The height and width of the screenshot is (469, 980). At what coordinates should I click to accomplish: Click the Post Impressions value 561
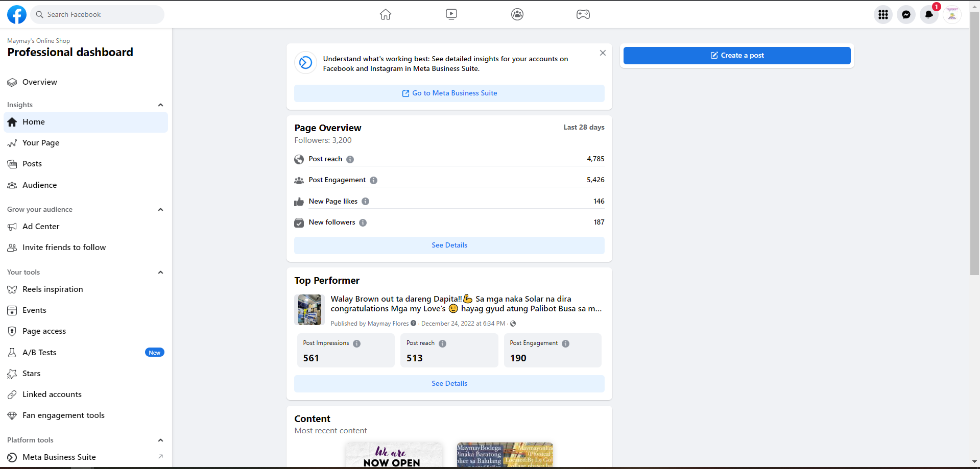point(311,358)
